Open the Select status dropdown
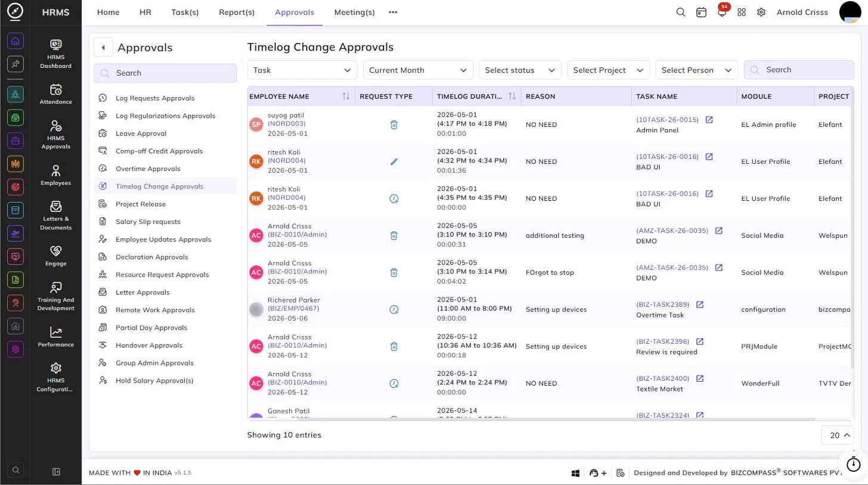Image resolution: width=868 pixels, height=485 pixels. pos(520,70)
